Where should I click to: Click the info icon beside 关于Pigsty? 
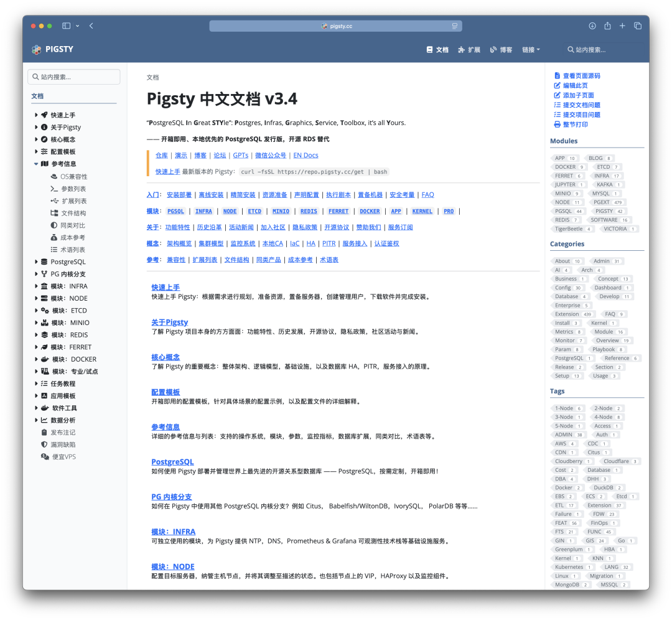(44, 127)
